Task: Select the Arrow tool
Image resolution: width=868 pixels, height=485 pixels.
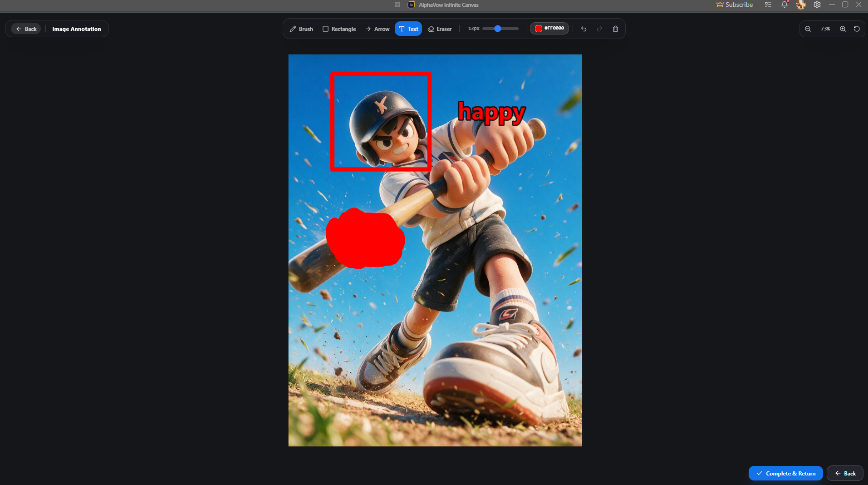Action: click(x=378, y=29)
